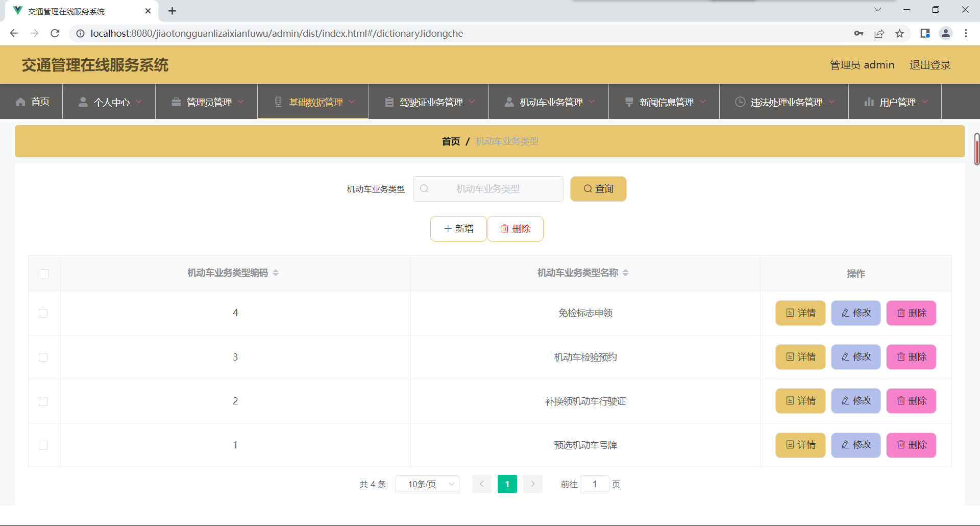This screenshot has width=980, height=526.
Task: Click the 首页 home icon in navigation
Action: [x=20, y=102]
